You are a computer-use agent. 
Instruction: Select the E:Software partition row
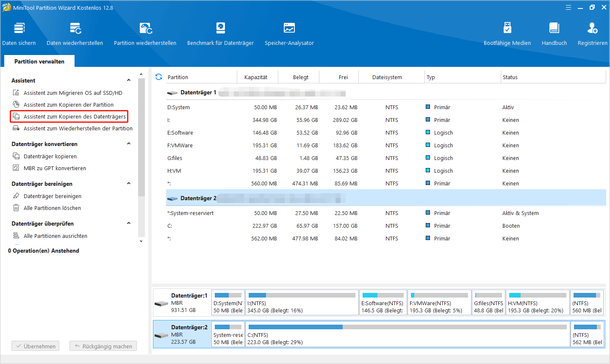coord(385,132)
